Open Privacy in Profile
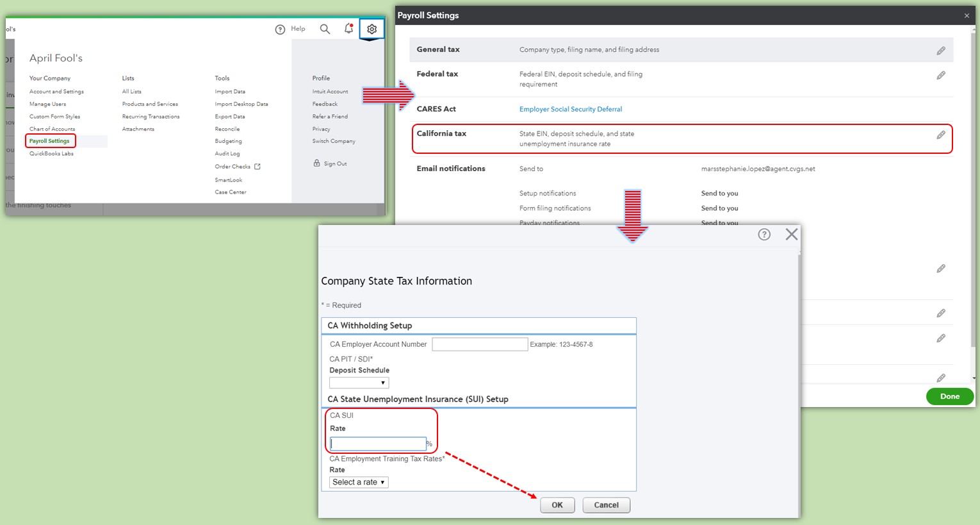Image resolution: width=980 pixels, height=525 pixels. point(321,129)
